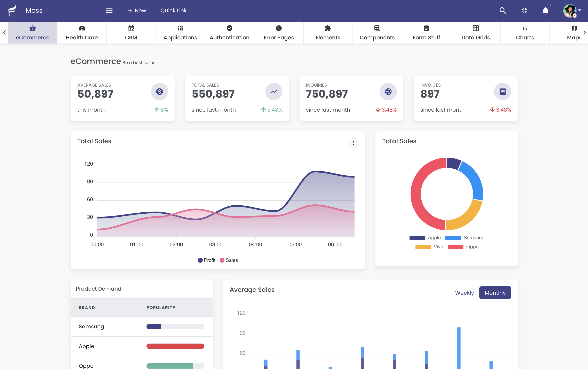Open the hamburger menu
Image resolution: width=588 pixels, height=369 pixels.
pos(109,11)
